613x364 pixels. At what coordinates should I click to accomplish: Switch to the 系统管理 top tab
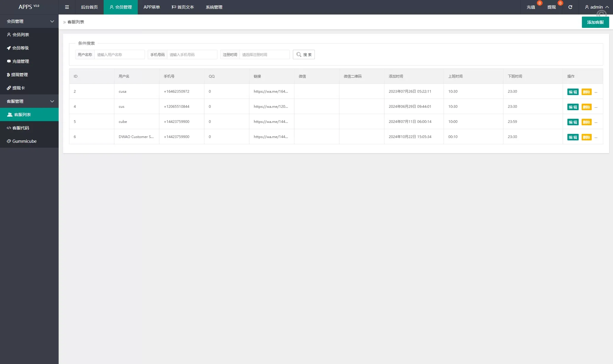[214, 7]
